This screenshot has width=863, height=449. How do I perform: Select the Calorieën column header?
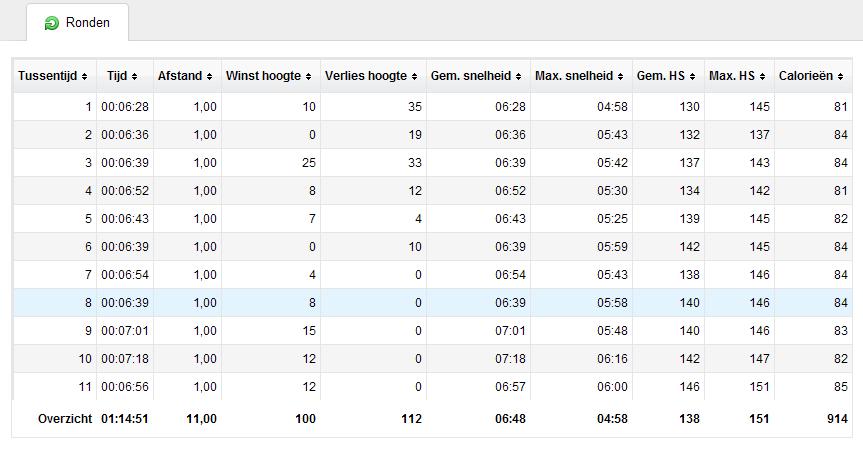click(812, 76)
